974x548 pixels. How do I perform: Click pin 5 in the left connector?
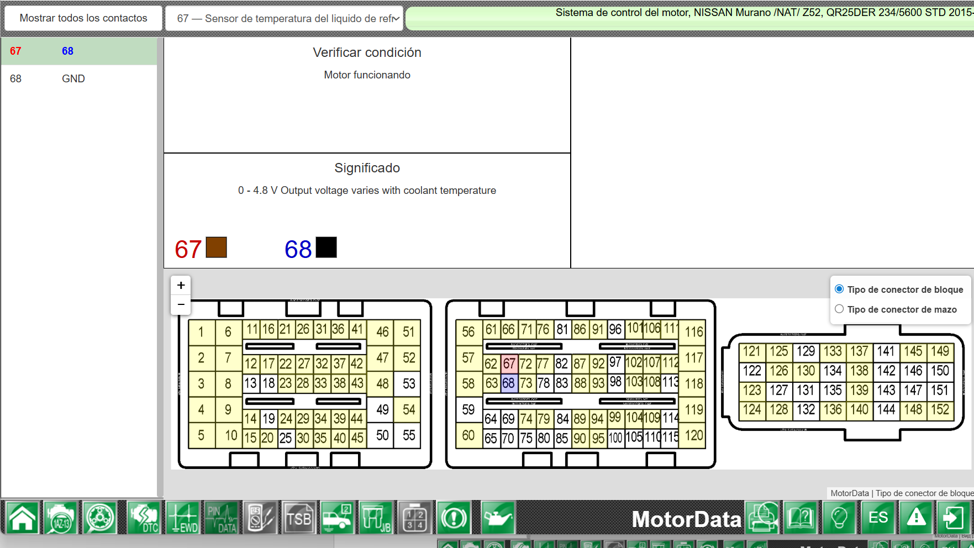point(201,436)
